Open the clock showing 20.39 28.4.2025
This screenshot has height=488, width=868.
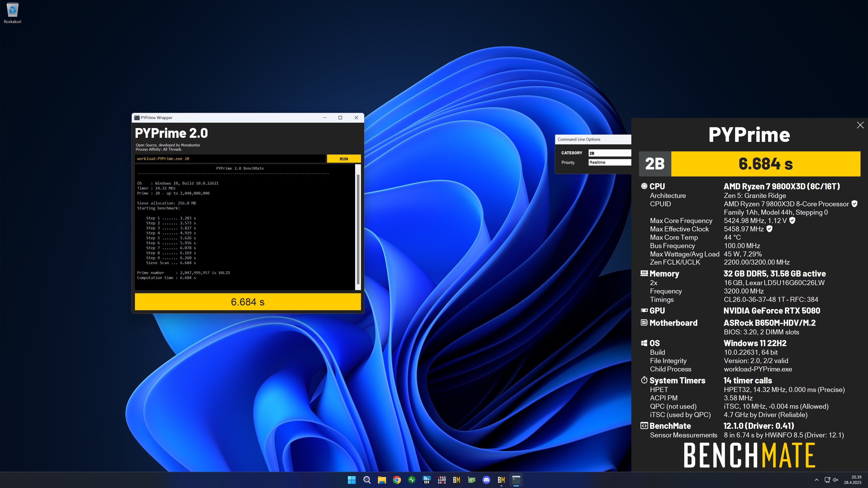click(852, 480)
